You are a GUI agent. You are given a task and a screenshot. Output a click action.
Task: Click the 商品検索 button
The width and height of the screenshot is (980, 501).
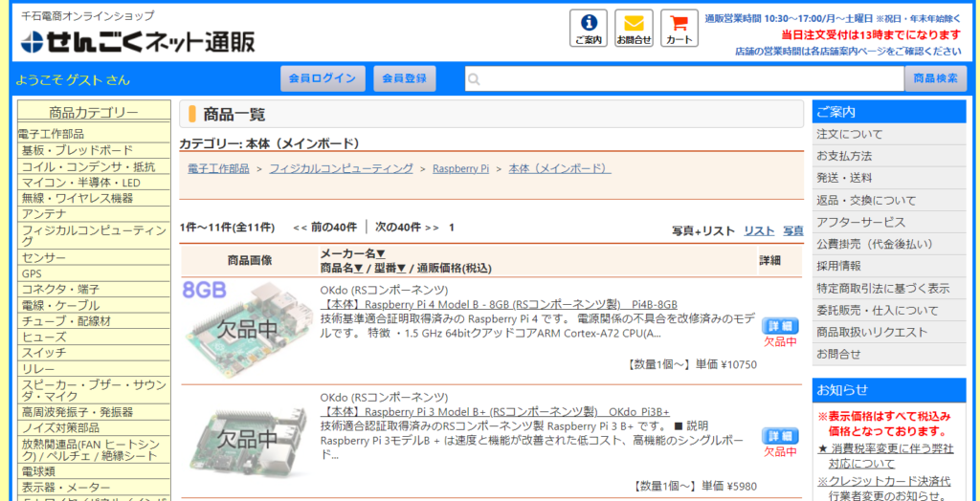[935, 78]
